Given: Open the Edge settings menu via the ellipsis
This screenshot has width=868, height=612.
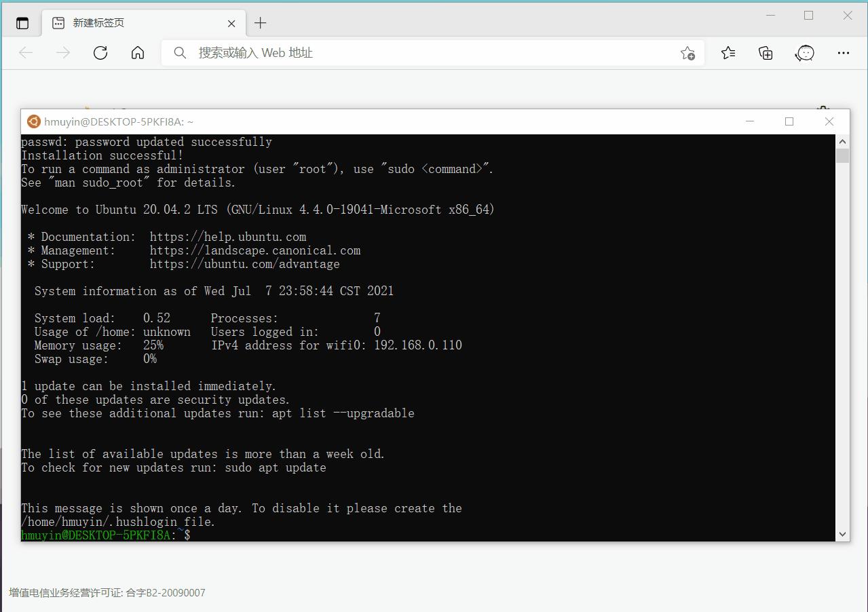Looking at the screenshot, I should [843, 52].
